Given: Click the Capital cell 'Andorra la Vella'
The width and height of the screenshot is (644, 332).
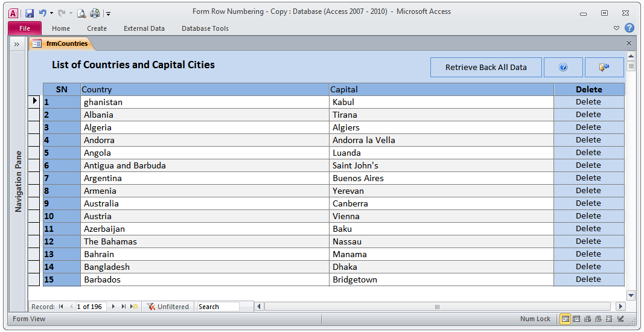Looking at the screenshot, I should pos(442,140).
